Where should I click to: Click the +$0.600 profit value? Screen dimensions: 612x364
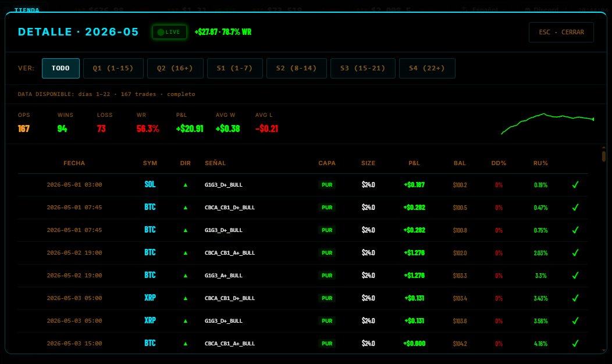(414, 344)
